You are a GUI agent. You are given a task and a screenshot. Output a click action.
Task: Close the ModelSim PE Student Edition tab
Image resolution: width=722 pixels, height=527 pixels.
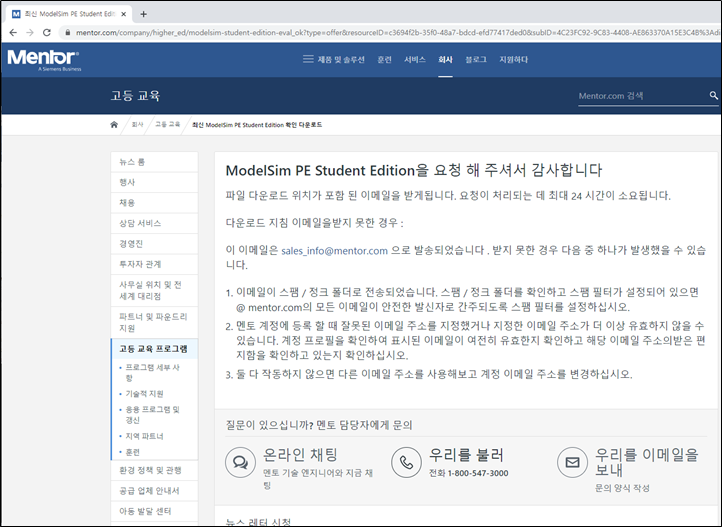point(123,14)
